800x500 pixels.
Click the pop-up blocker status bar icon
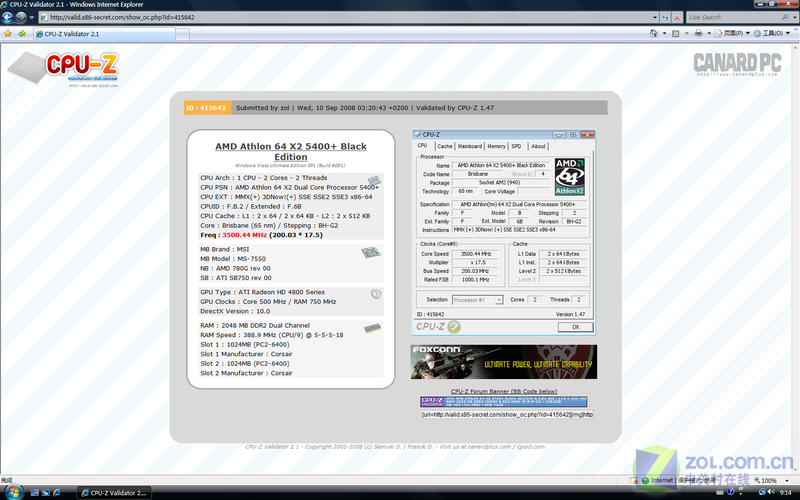(x=634, y=481)
